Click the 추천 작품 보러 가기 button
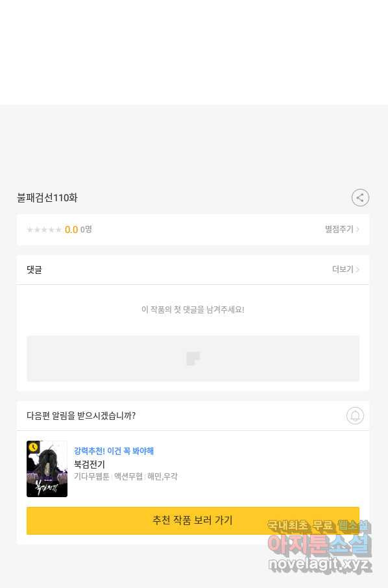388x588 pixels. pos(193,521)
